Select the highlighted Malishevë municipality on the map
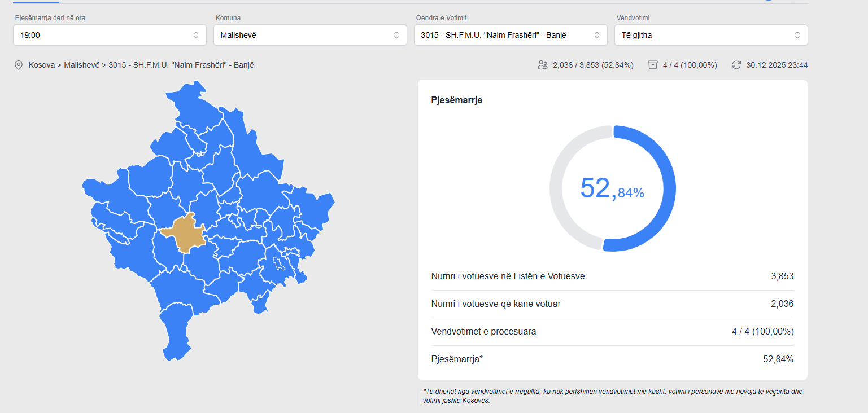868x413 pixels. click(185, 234)
